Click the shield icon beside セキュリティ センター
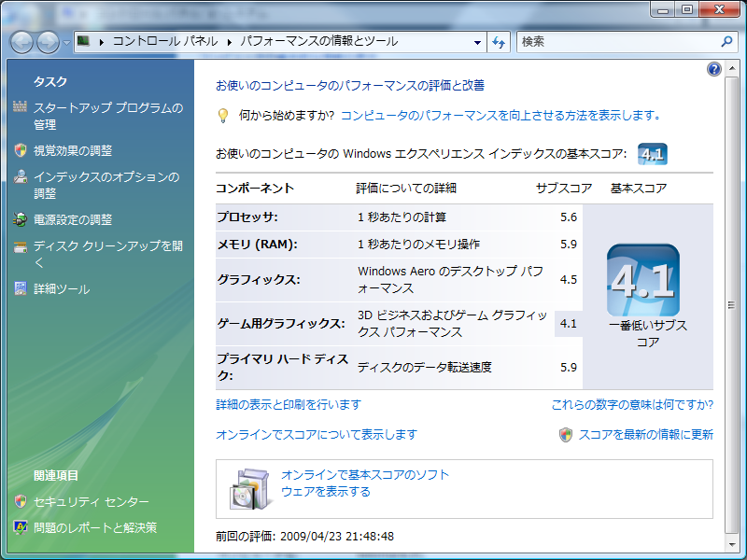The image size is (747, 560). (x=20, y=501)
